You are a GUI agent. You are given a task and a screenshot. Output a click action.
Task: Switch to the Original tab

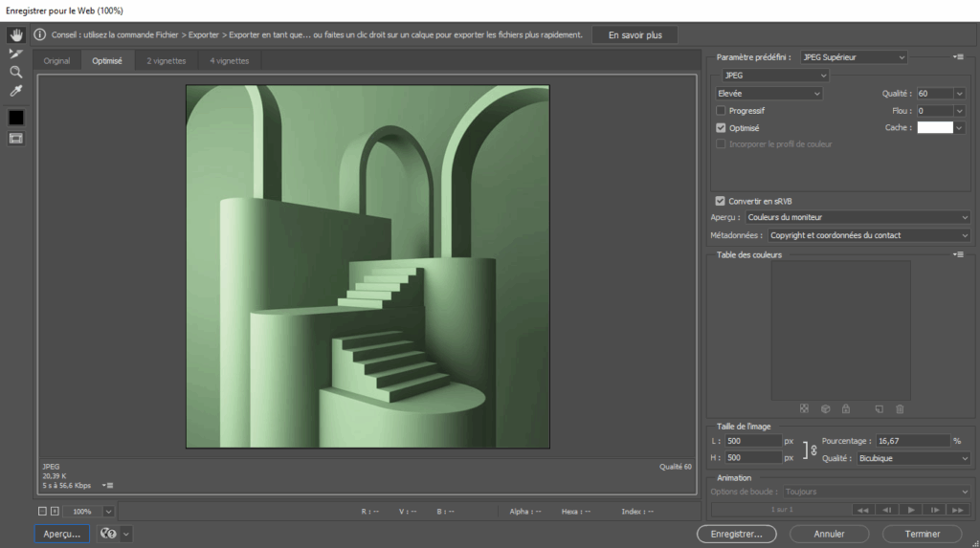[x=56, y=60]
